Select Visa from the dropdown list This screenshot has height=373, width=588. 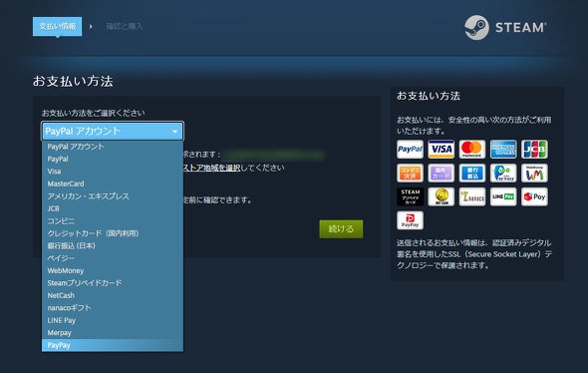click(113, 172)
